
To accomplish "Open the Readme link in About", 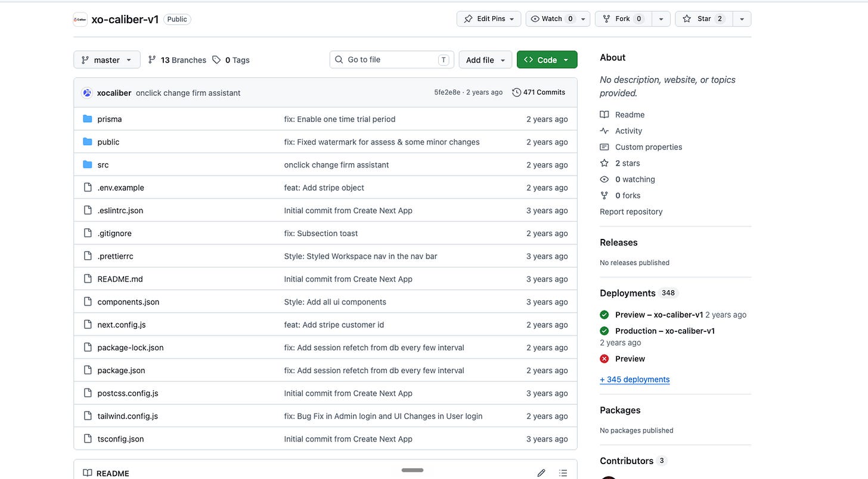I will [x=630, y=114].
